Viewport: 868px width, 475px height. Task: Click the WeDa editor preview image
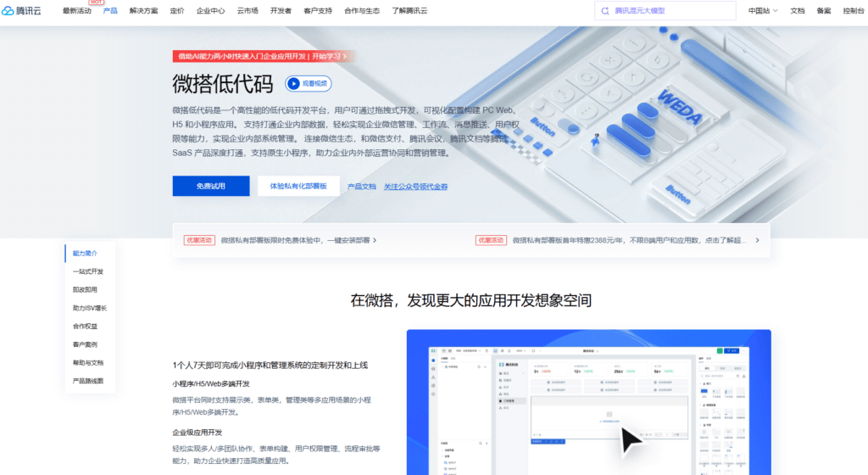click(x=588, y=403)
